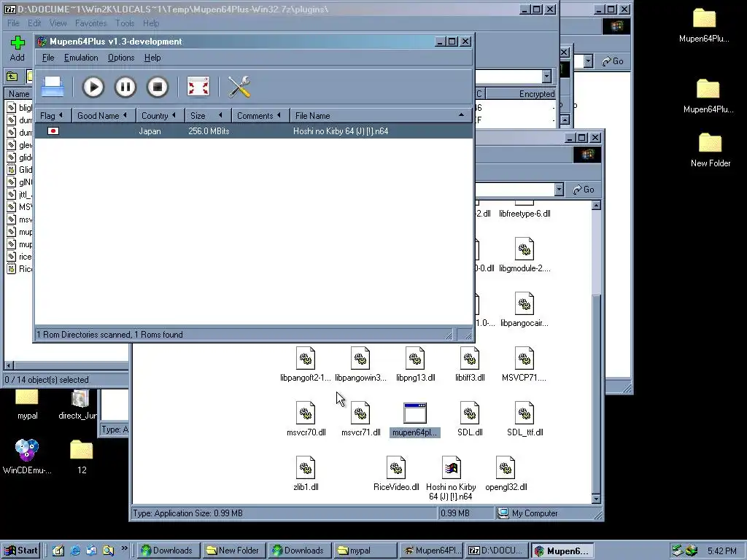
Task: Click left scroll arrow in 7-Zip list
Action: (9, 365)
